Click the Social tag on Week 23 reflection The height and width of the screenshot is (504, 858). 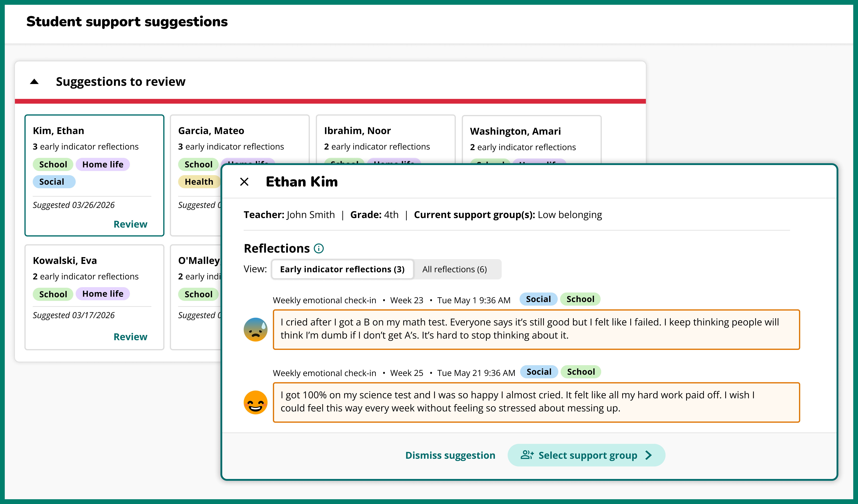(x=538, y=299)
